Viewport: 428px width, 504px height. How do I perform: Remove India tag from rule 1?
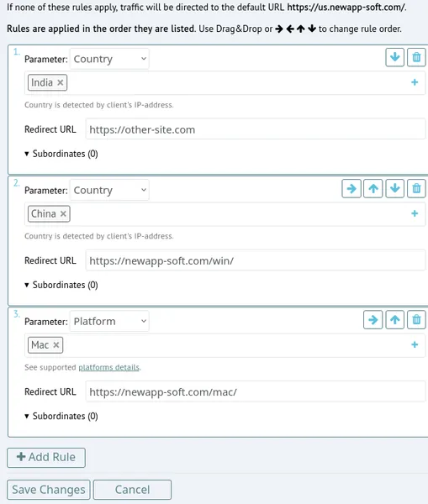pos(61,82)
